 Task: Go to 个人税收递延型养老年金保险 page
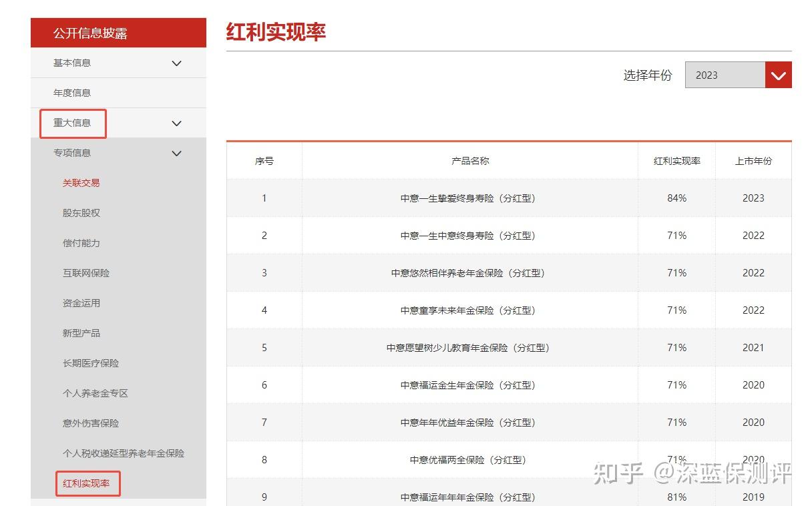click(x=124, y=453)
